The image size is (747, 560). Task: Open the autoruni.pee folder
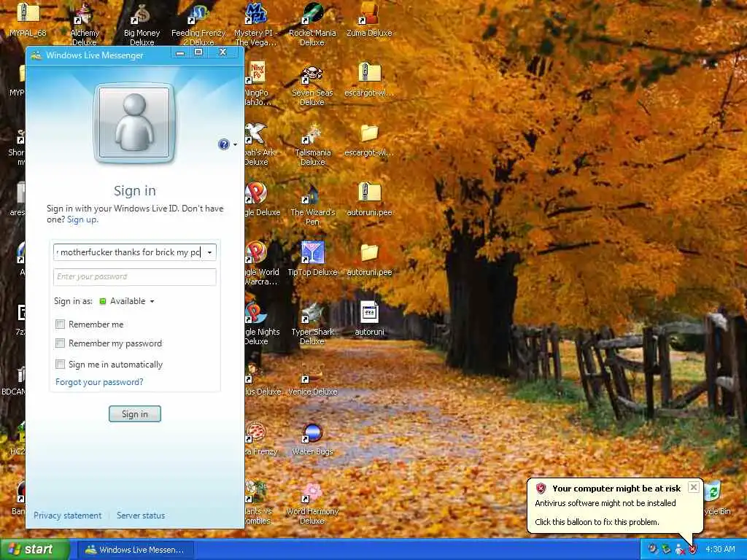pos(369,253)
